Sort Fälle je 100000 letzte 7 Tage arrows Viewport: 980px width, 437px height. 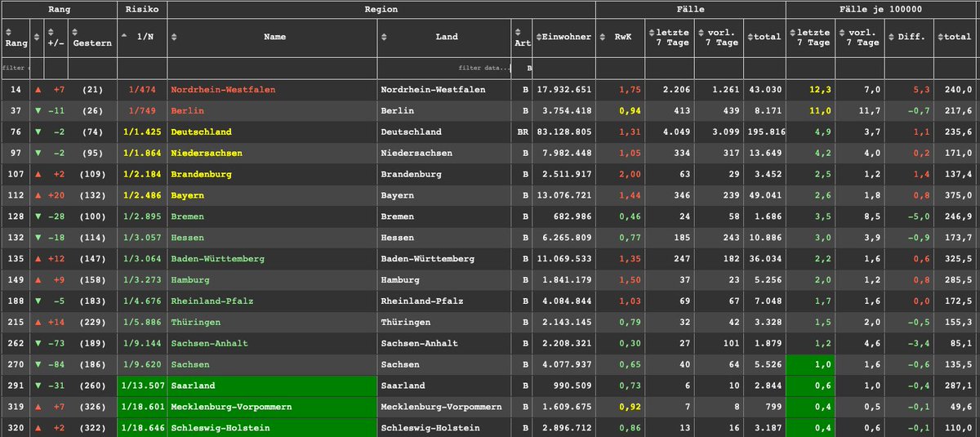tap(793, 32)
